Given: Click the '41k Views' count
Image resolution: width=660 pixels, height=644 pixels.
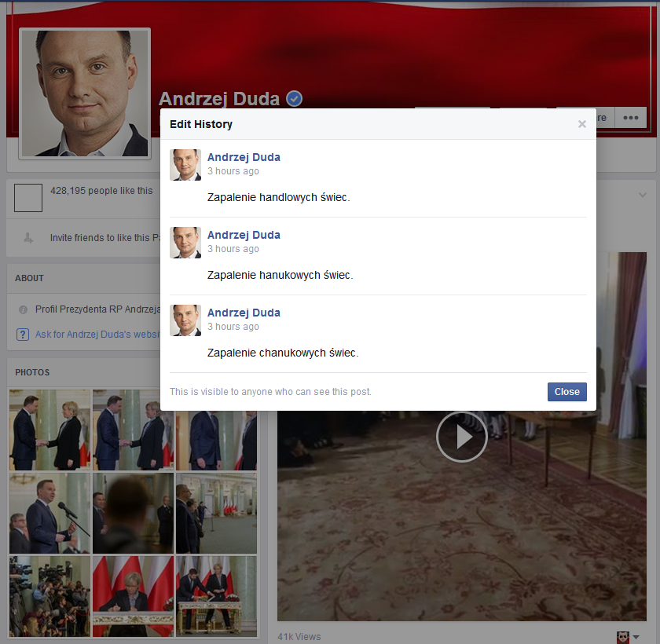Looking at the screenshot, I should coord(299,637).
